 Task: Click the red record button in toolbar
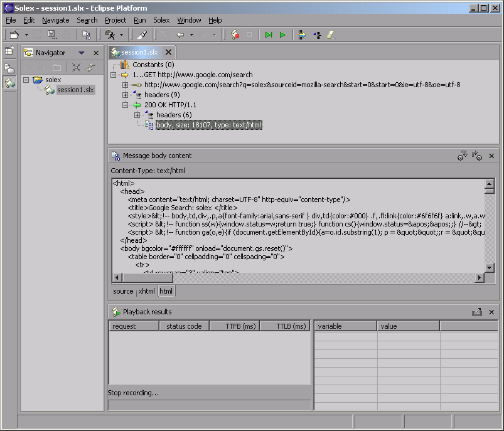point(235,35)
